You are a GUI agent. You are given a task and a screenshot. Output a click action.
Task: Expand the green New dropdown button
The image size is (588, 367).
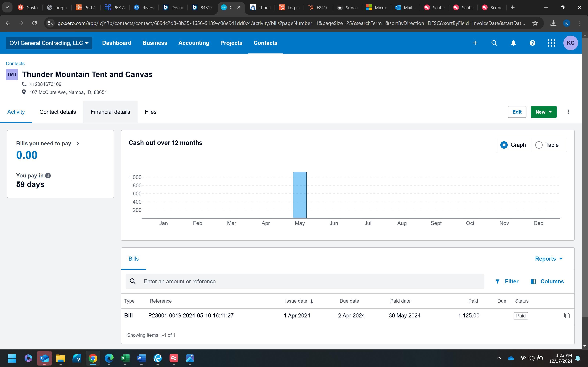pyautogui.click(x=544, y=112)
